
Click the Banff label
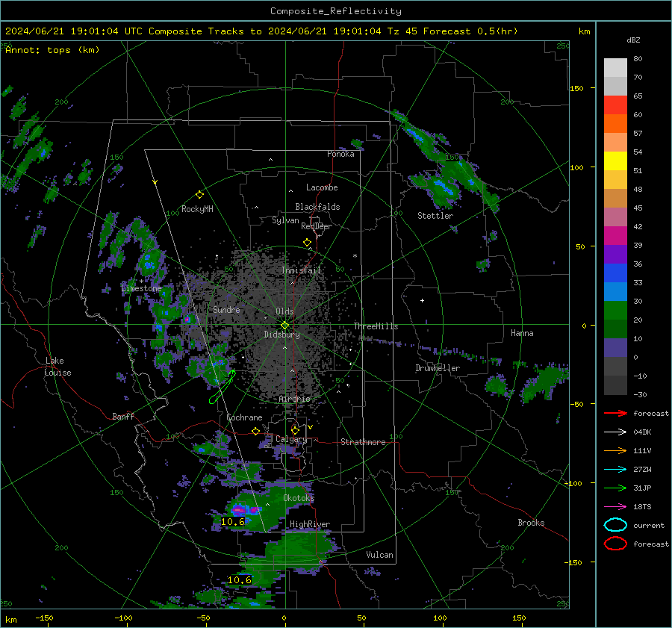click(123, 416)
